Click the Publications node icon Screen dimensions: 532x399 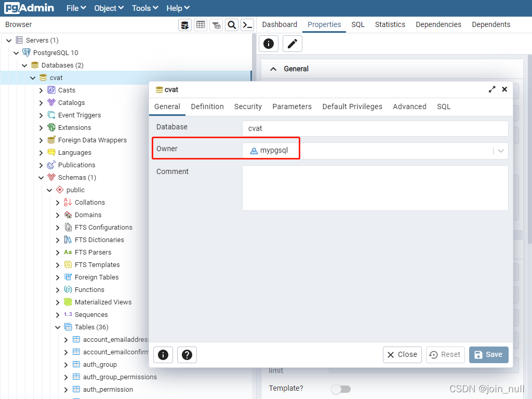[x=51, y=165]
